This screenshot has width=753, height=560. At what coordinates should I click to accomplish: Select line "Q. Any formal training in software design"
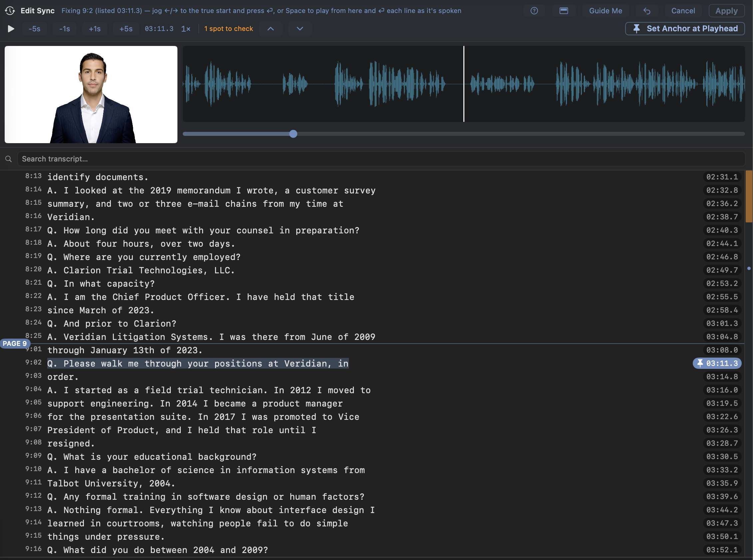click(206, 497)
